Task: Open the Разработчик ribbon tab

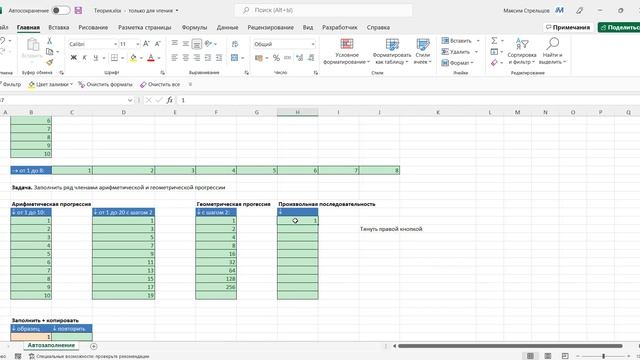Action: (x=340, y=27)
